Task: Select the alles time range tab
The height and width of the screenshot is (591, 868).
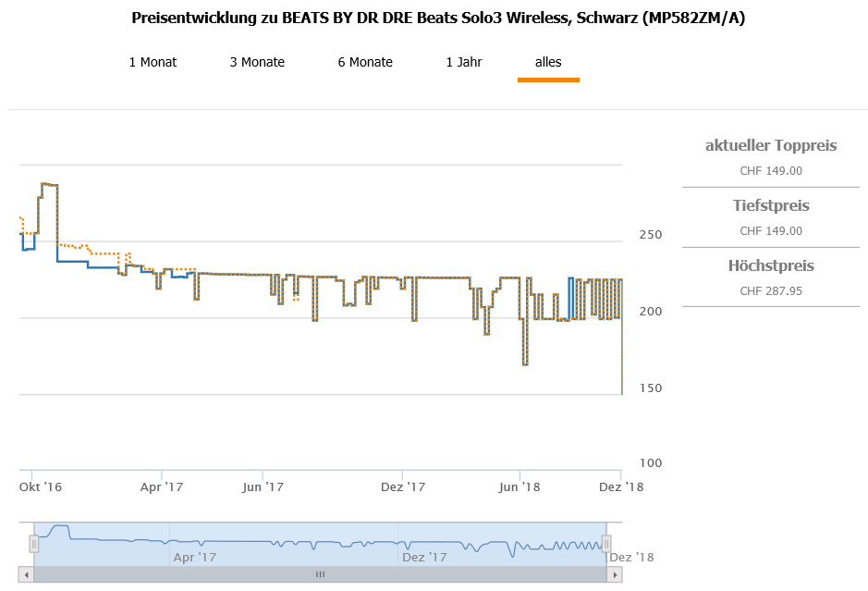Action: [548, 62]
